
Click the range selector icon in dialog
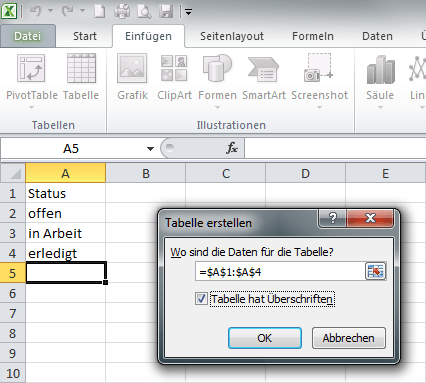[375, 271]
